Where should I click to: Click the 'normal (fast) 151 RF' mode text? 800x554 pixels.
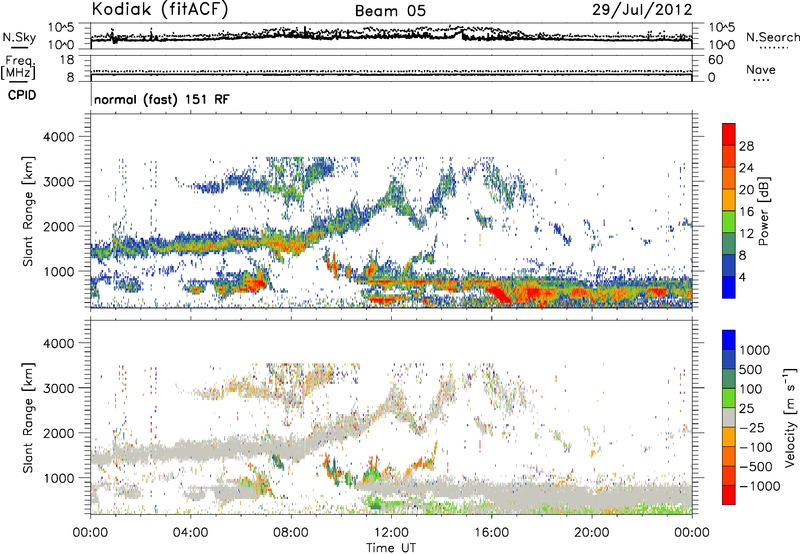(162, 99)
